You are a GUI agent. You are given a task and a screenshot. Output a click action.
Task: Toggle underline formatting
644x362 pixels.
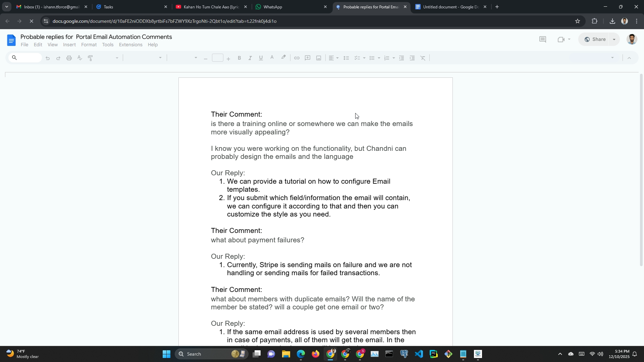tap(261, 58)
